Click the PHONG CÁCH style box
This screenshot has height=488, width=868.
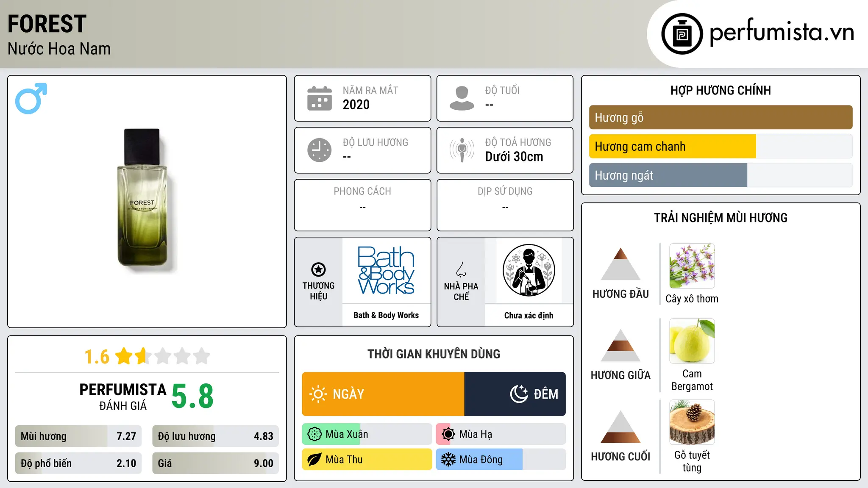[362, 205]
